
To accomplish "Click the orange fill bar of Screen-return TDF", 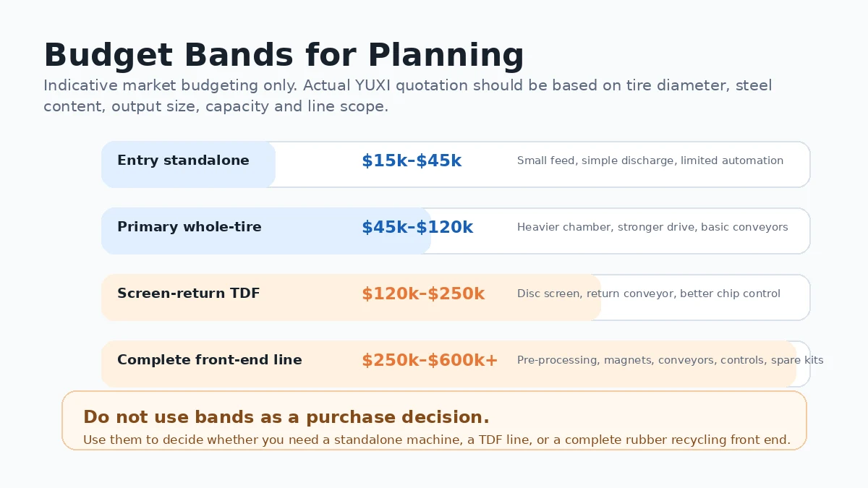I will pos(351,297).
